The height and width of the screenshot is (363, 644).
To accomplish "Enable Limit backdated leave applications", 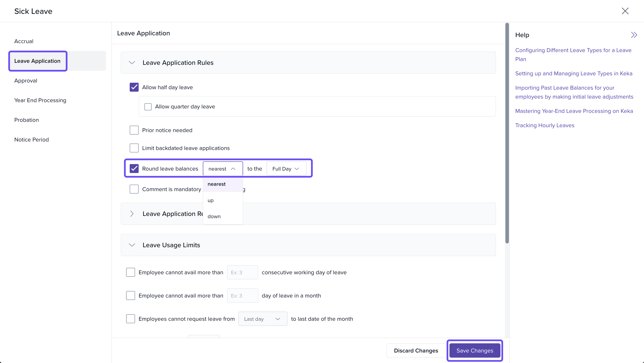I will point(134,148).
